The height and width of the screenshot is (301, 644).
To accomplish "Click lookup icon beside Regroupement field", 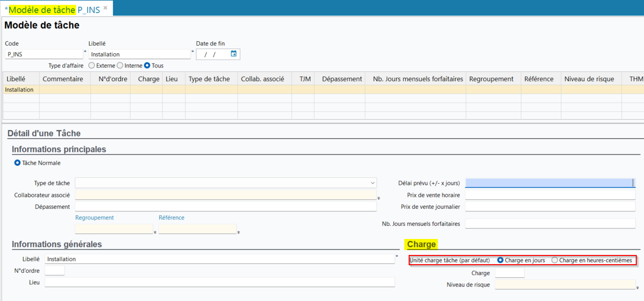I will 155,232.
